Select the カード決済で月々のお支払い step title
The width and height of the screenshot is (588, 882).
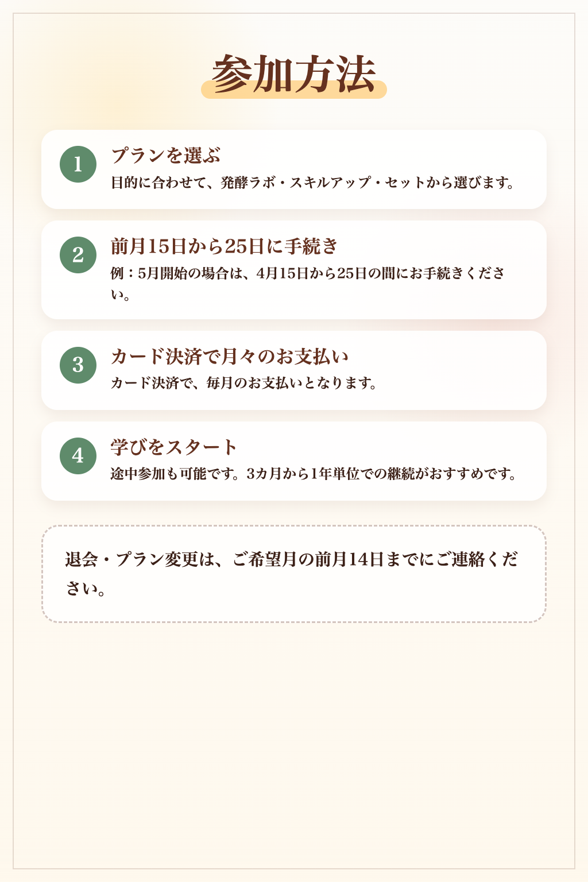[x=229, y=356]
